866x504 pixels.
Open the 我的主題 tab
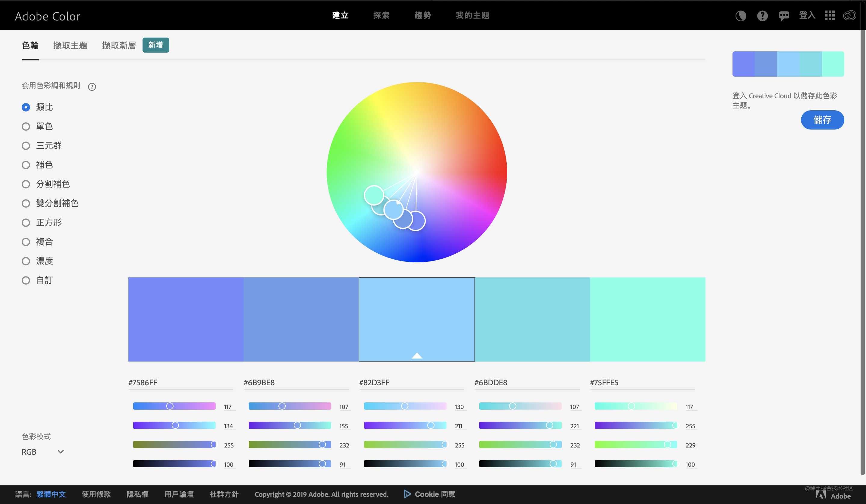pyautogui.click(x=472, y=15)
